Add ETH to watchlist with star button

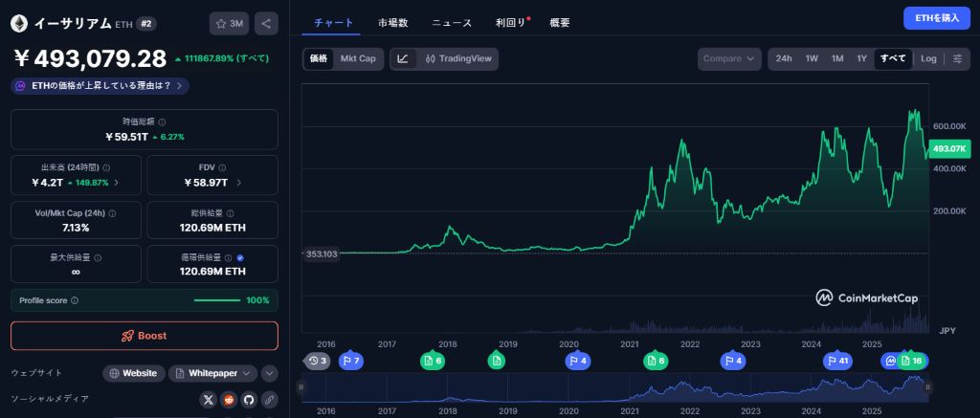click(x=230, y=24)
